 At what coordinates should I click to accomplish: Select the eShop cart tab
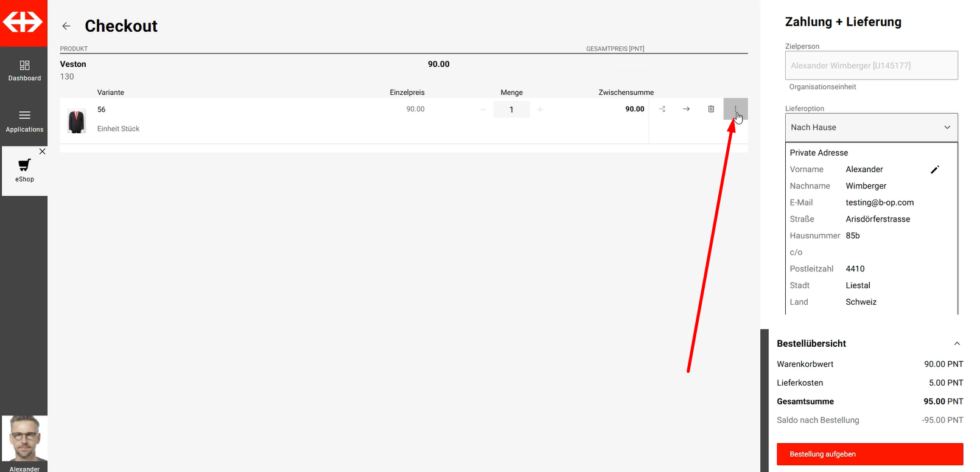(24, 170)
